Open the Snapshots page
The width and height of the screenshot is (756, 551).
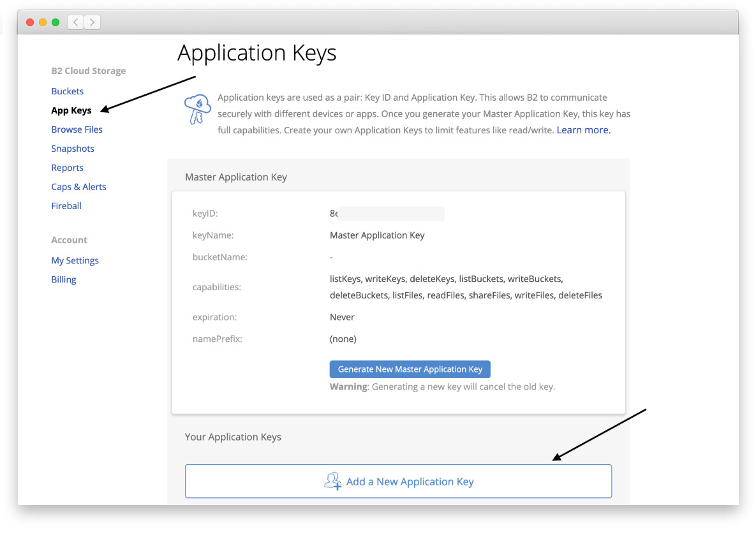tap(73, 149)
